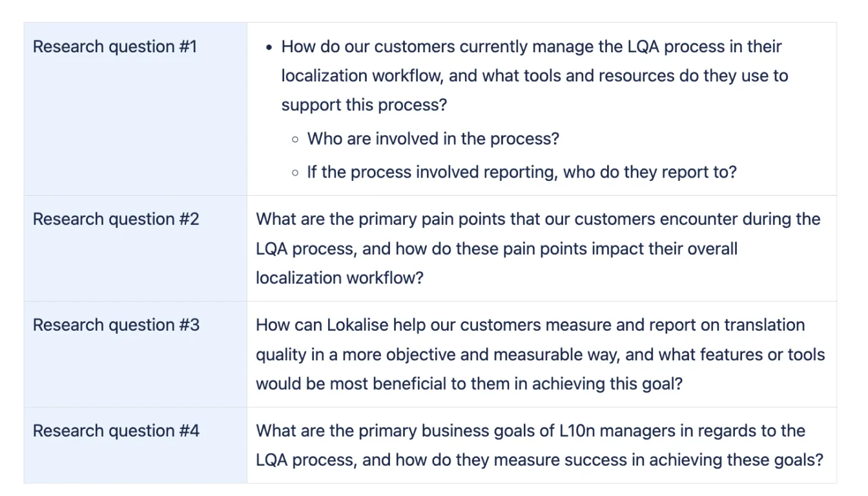This screenshot has height=496, width=868.
Task: Click the "Research question #3" header cell
Action: [116, 325]
